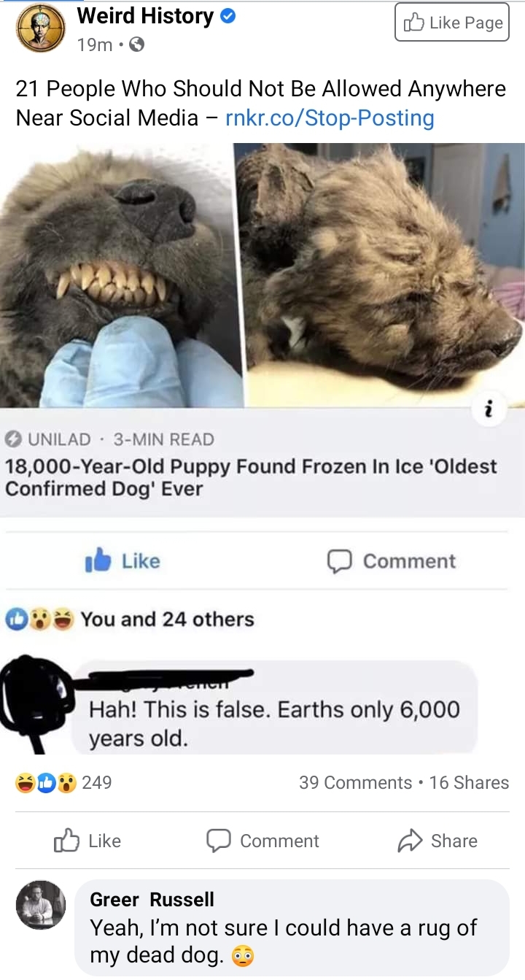
Task: Share the post with the arrow icon
Action: (x=437, y=841)
